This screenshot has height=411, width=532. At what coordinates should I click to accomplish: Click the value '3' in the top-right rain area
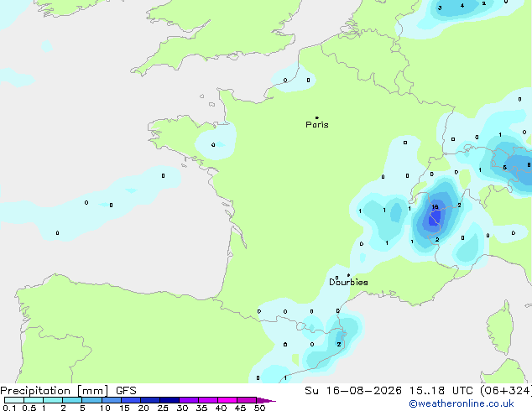(440, 8)
